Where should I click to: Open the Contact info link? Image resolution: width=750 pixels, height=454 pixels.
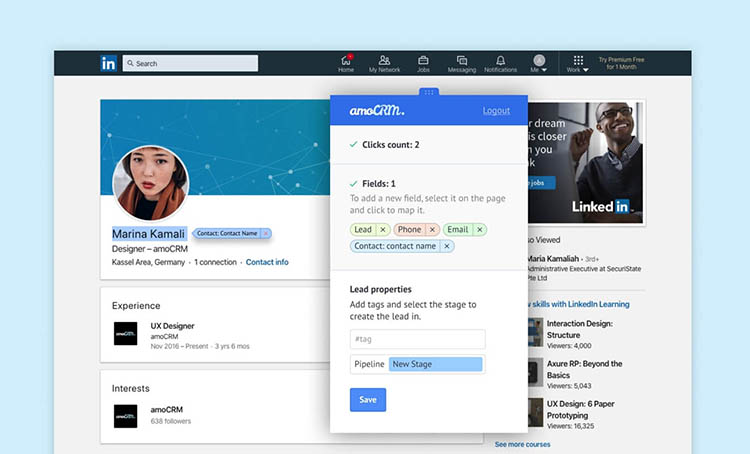click(x=267, y=262)
